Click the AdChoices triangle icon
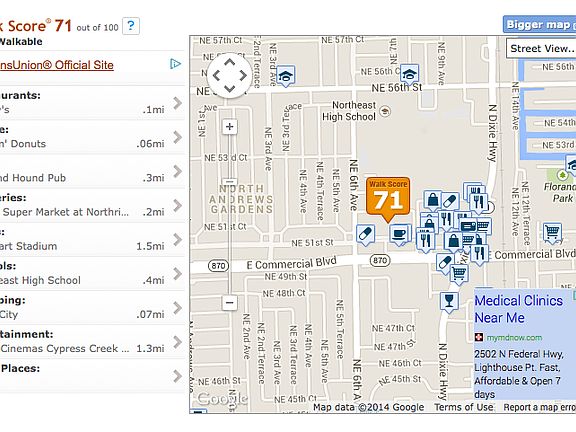The image size is (576, 432). [x=175, y=64]
